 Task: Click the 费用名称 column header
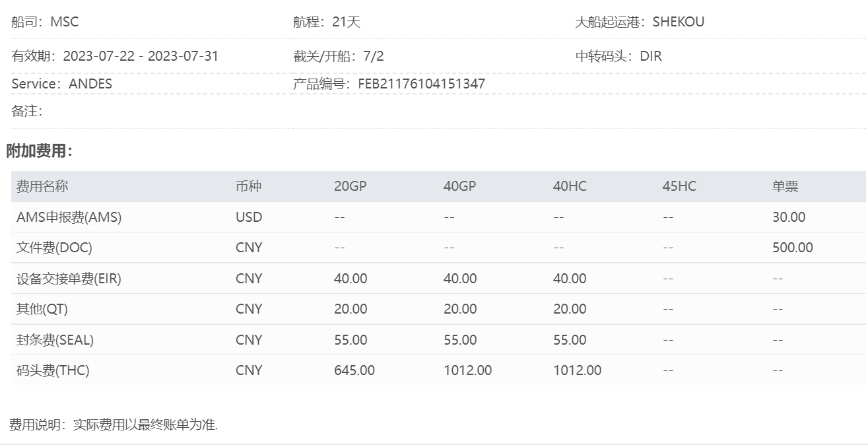[x=42, y=186]
